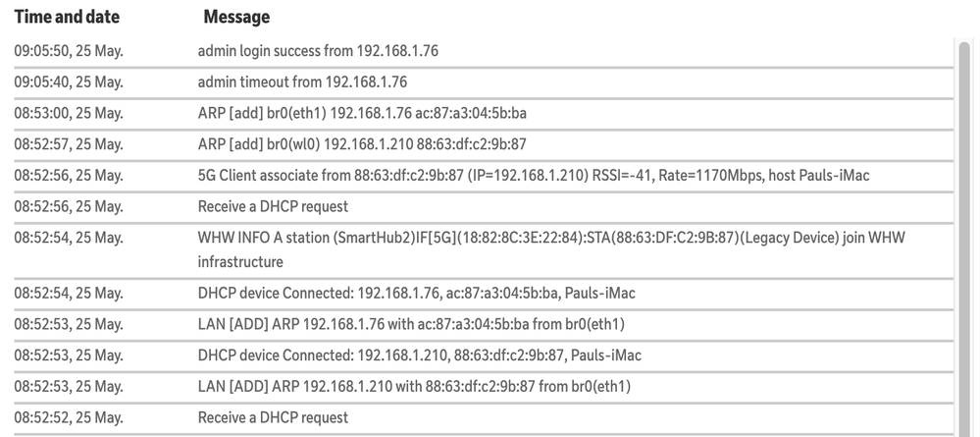Select the "5G Client associate" log message

pyautogui.click(x=534, y=176)
